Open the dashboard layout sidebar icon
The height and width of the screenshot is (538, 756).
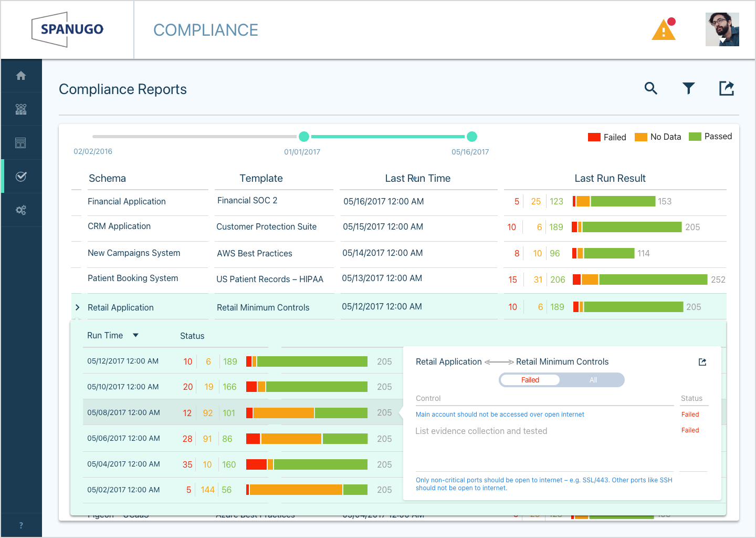tap(21, 143)
